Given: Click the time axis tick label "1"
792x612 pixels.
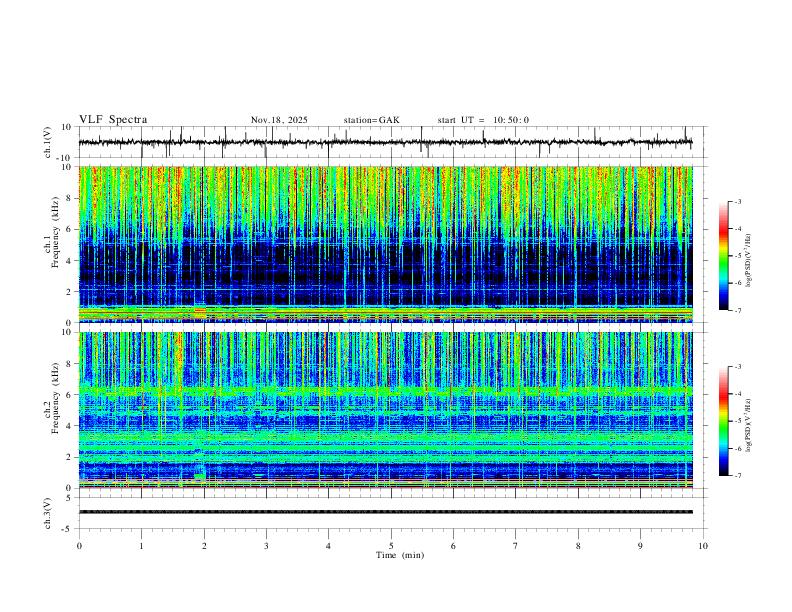Looking at the screenshot, I should click(x=141, y=546).
